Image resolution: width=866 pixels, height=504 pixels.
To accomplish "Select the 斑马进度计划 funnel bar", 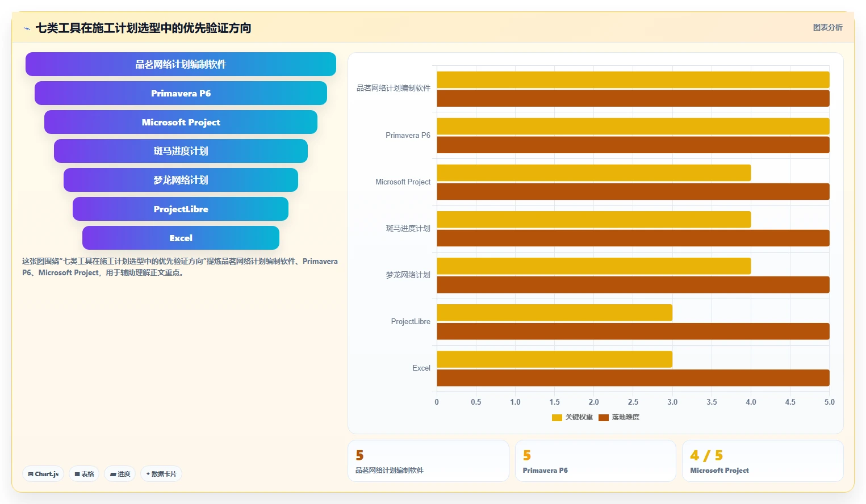I will click(181, 151).
